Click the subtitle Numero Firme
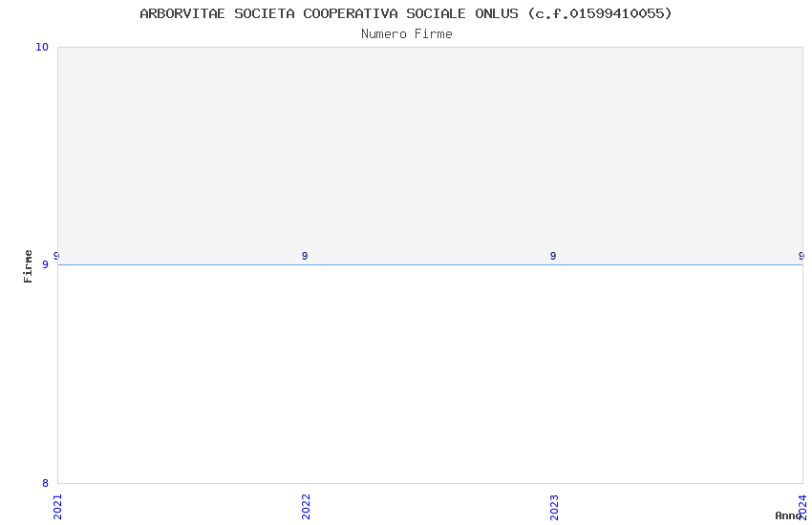This screenshot has height=525, width=812. click(407, 34)
